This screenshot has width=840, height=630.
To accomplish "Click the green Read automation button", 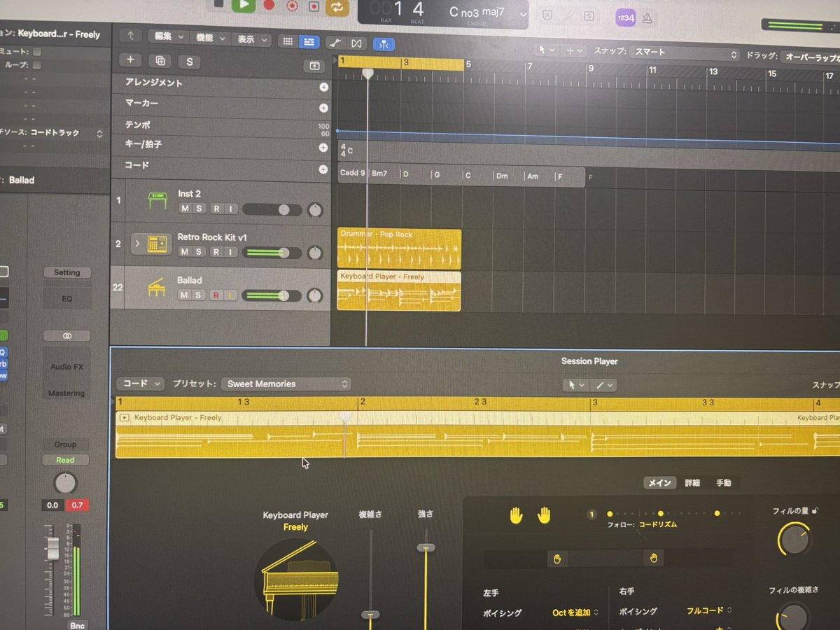I will [65, 460].
